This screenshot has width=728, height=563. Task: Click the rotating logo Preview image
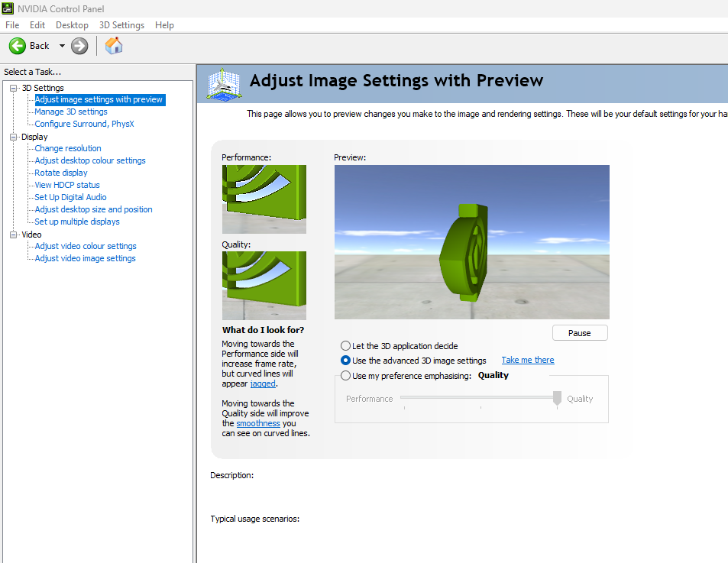pyautogui.click(x=472, y=242)
